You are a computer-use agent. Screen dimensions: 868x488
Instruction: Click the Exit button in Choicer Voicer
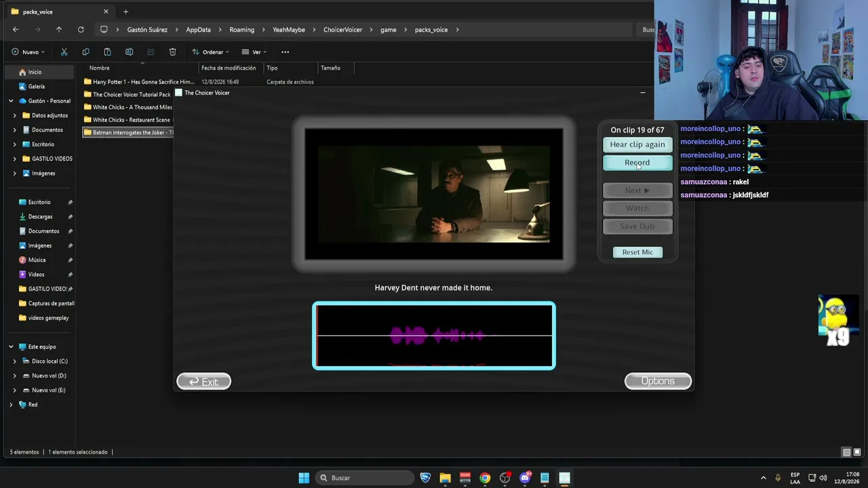click(x=203, y=382)
